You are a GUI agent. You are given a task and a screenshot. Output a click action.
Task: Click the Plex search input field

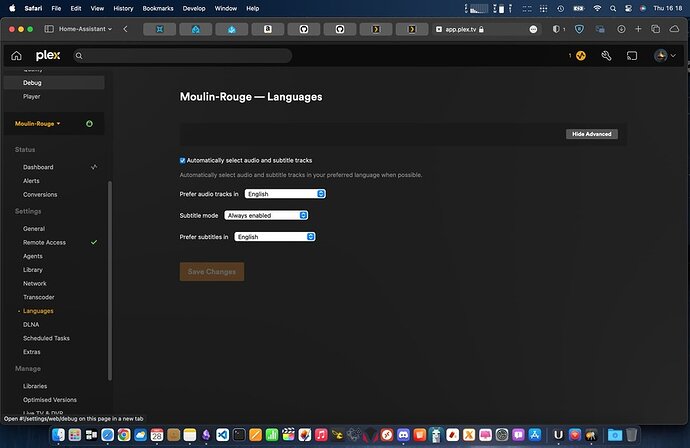pos(182,56)
